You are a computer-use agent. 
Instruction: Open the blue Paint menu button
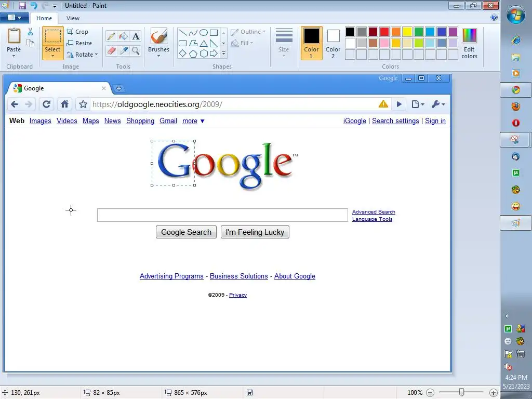[x=14, y=17]
